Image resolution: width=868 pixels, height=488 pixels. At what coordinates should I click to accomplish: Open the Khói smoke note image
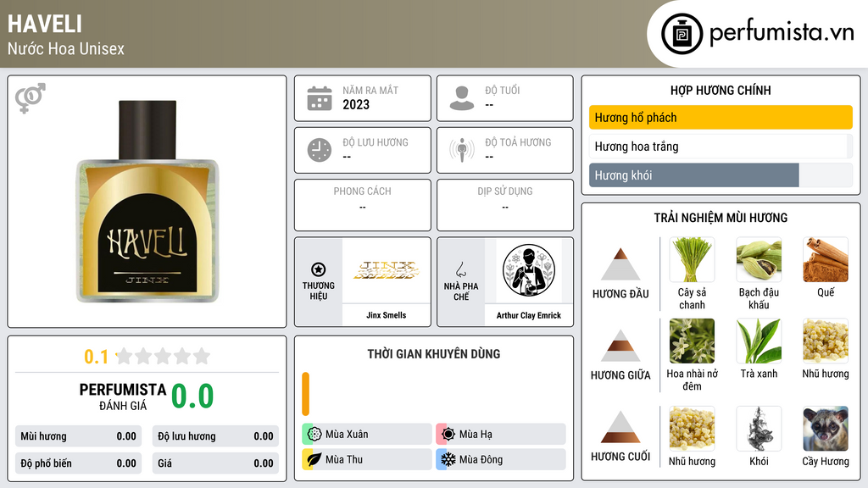(759, 429)
